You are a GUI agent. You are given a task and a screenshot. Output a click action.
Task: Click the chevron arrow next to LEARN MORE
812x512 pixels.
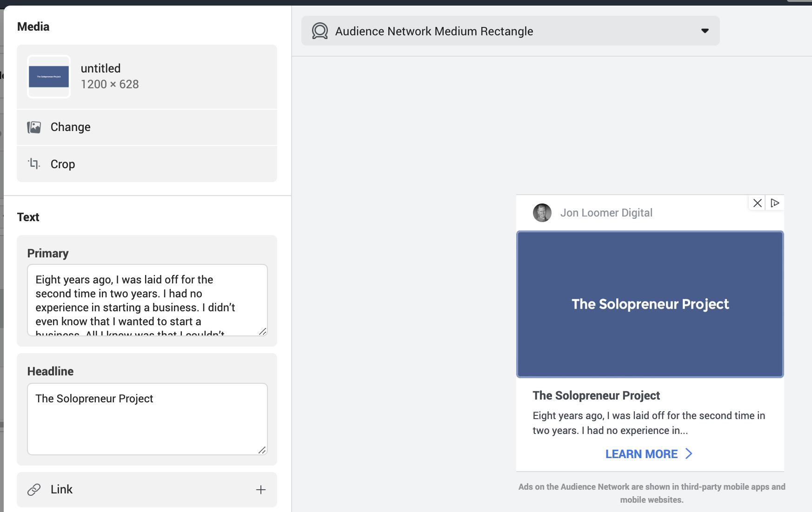(x=689, y=454)
